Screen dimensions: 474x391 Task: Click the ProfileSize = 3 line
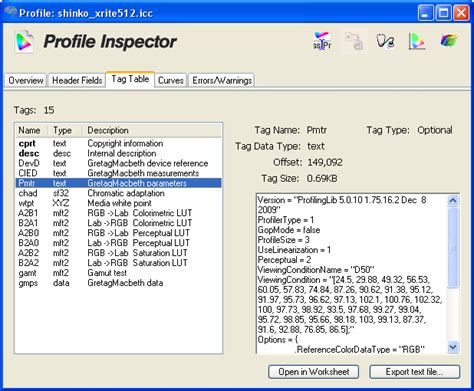[x=284, y=240]
